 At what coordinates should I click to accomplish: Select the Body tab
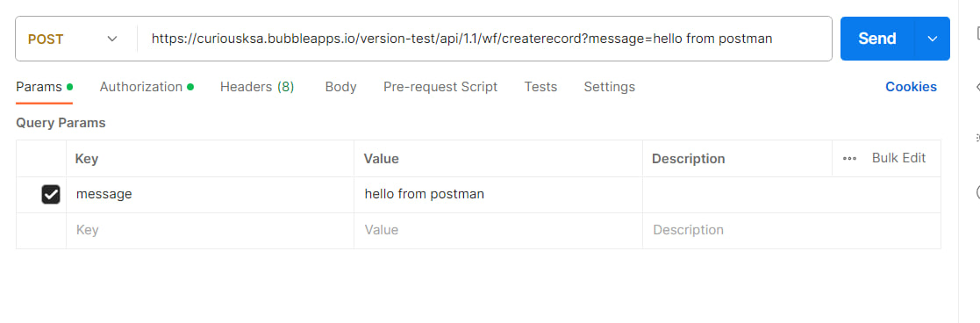(x=340, y=87)
